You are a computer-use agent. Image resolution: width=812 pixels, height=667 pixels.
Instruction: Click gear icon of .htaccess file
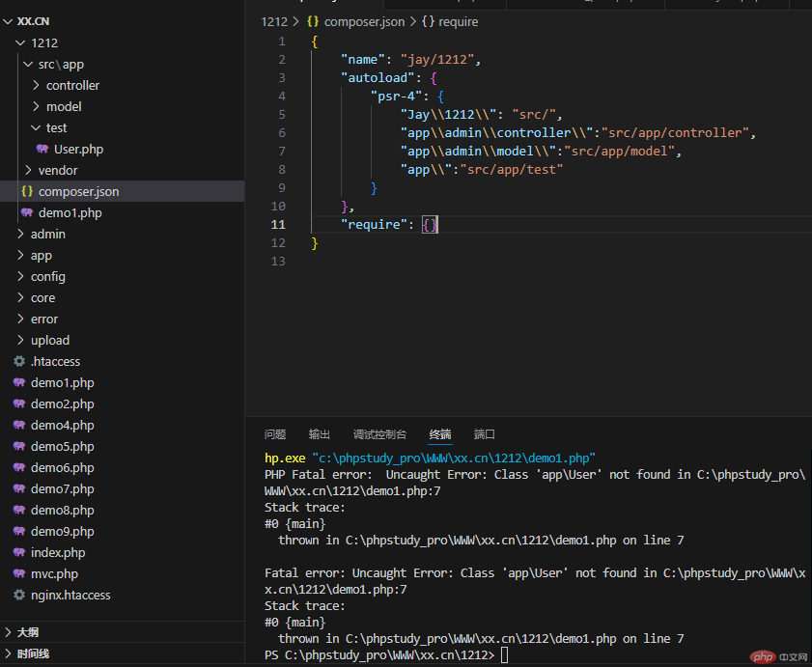tap(19, 361)
